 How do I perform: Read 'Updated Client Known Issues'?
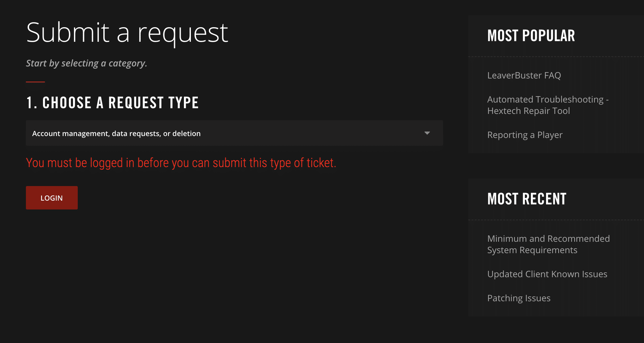tap(547, 274)
